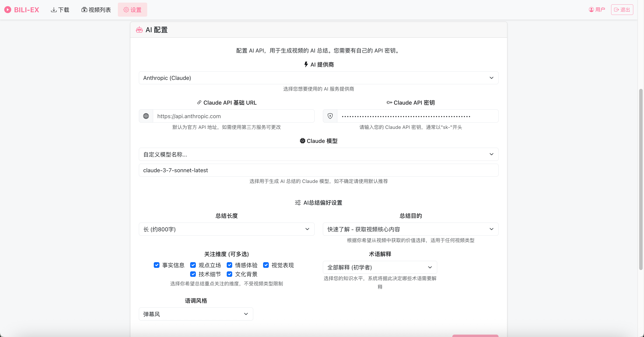Click the globe icon in URL field
The image size is (644, 337).
pos(146,116)
